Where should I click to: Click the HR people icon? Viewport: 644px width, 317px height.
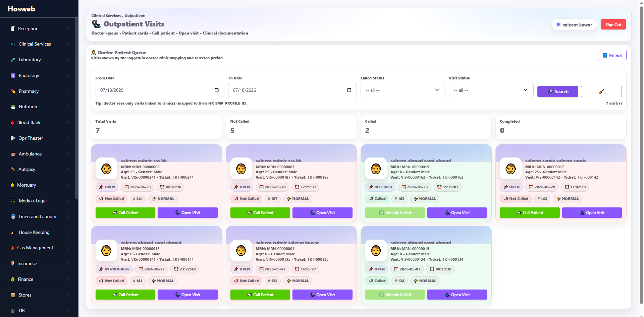13,310
